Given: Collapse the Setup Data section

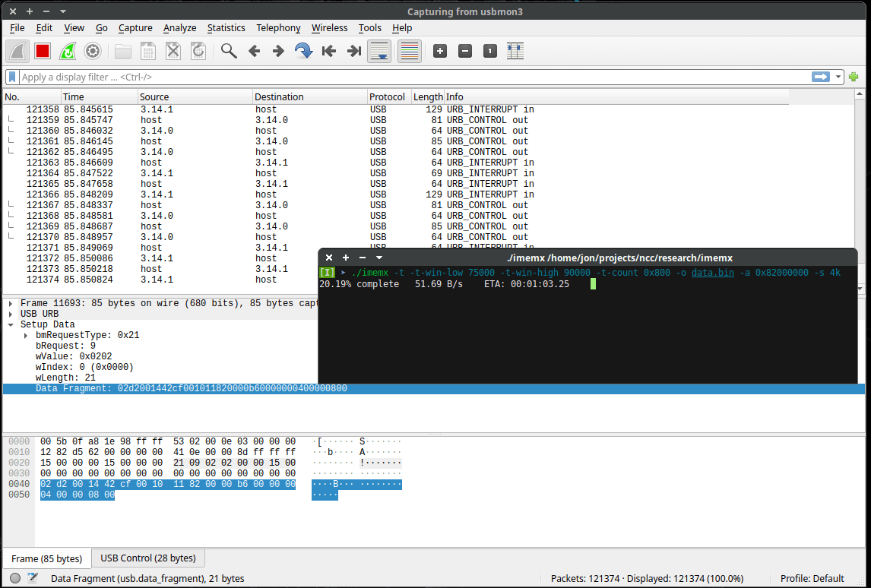Looking at the screenshot, I should pyautogui.click(x=10, y=324).
